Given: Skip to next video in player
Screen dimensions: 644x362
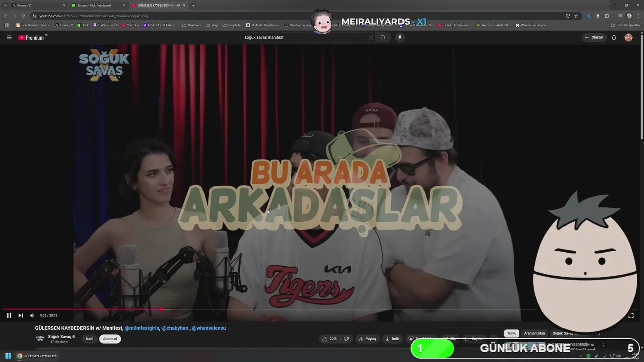Looking at the screenshot, I should tap(21, 315).
